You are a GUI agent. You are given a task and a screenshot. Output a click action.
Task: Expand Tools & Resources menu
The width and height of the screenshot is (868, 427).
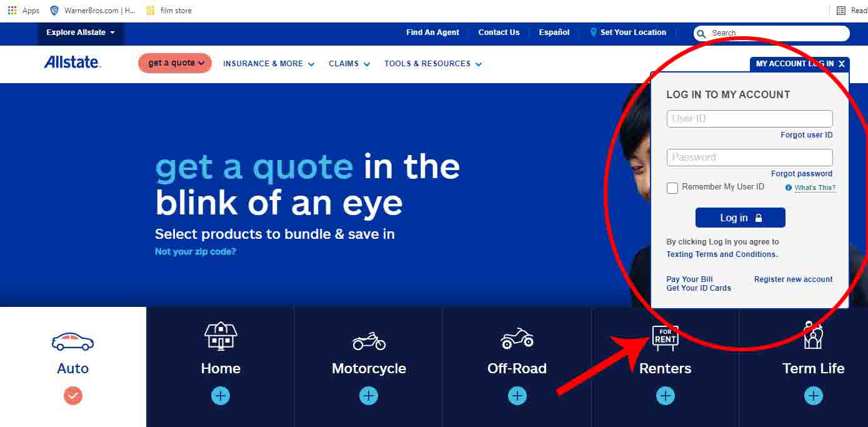pos(433,64)
